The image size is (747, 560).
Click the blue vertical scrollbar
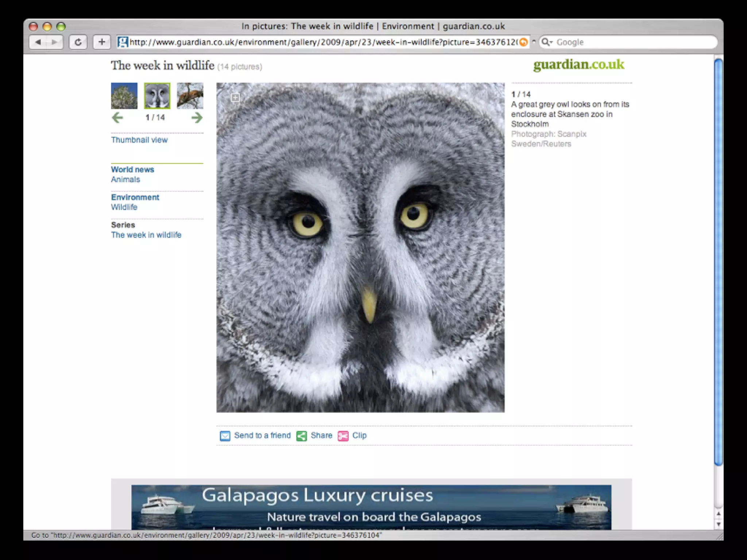pyautogui.click(x=718, y=262)
